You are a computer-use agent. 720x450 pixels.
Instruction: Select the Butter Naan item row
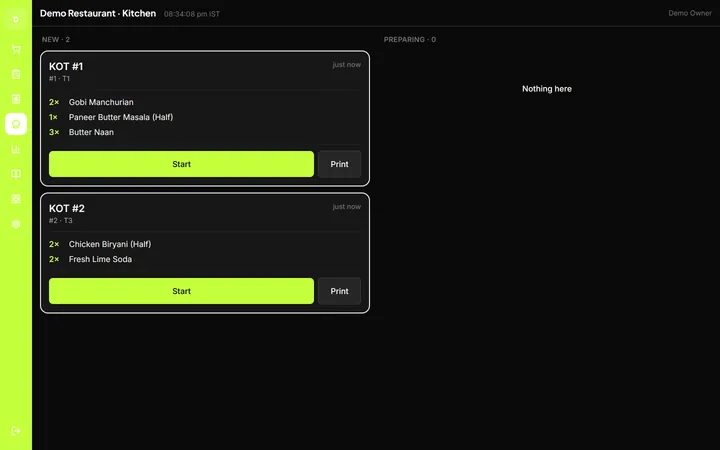pyautogui.click(x=205, y=132)
